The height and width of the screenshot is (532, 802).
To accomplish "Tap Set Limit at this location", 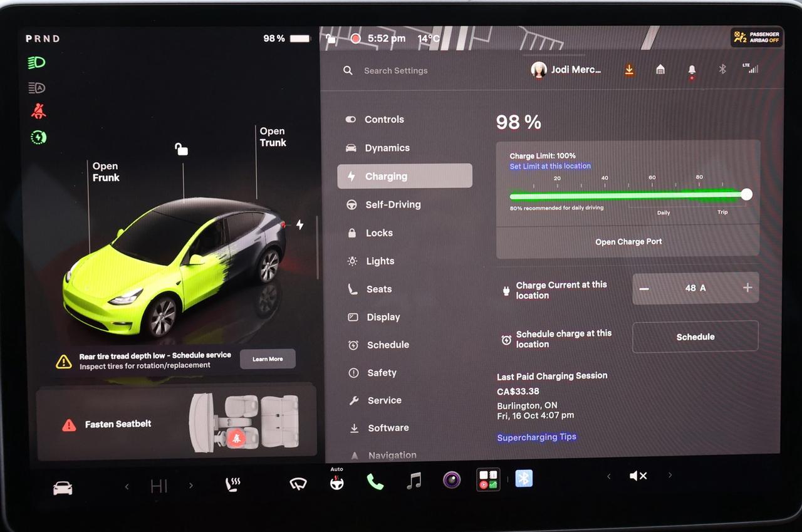I will click(550, 166).
